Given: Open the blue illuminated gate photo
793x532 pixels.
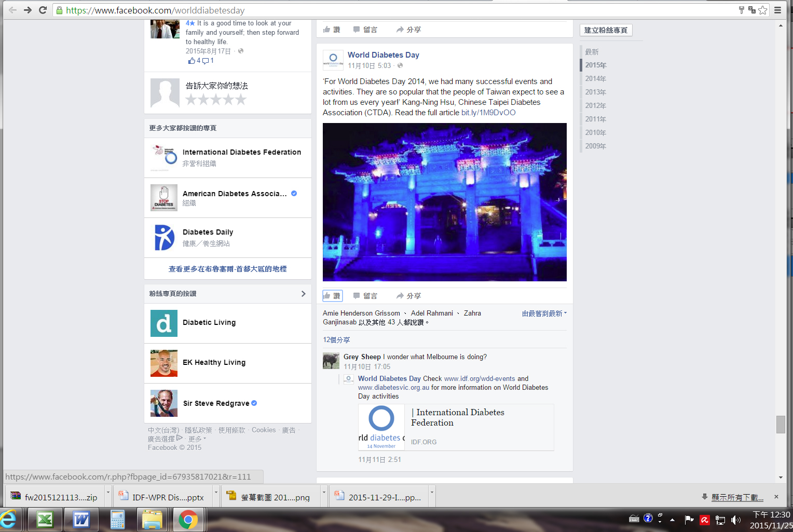Looking at the screenshot, I should pyautogui.click(x=445, y=202).
